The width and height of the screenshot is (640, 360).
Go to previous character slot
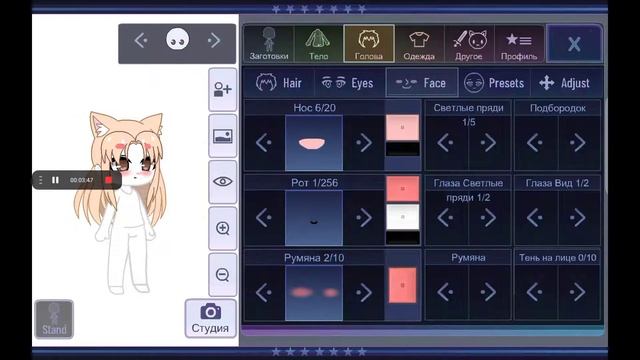tap(141, 40)
